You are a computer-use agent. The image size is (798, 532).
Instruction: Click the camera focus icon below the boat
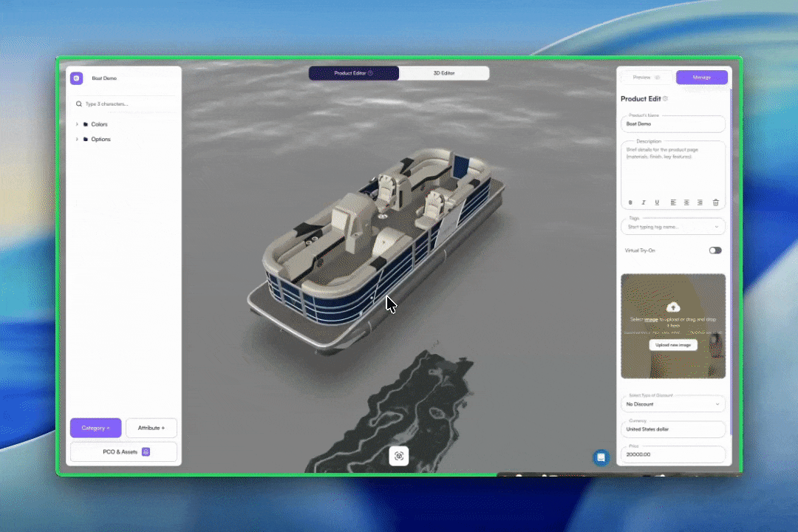tap(399, 456)
